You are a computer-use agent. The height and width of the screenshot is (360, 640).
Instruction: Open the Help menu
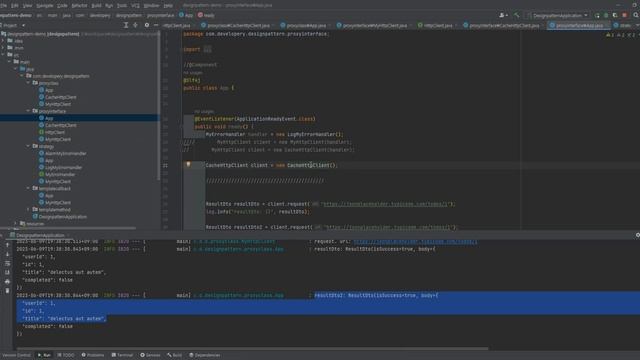168,6
